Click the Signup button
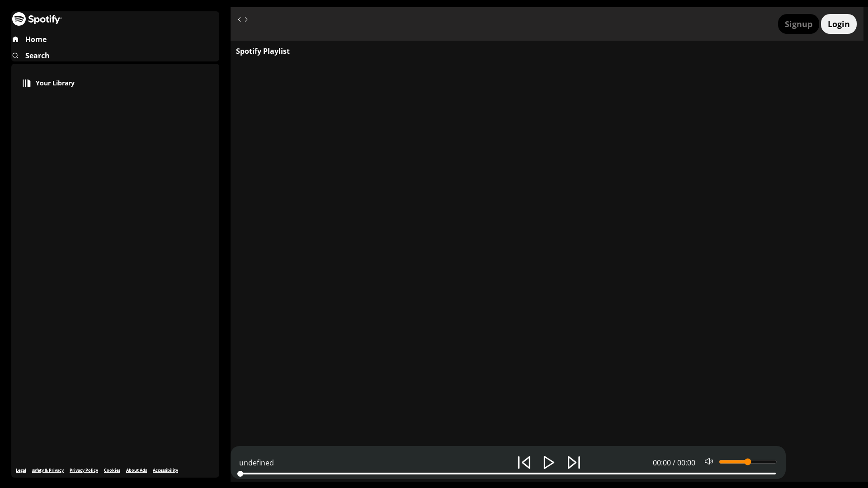This screenshot has width=868, height=488. click(798, 24)
